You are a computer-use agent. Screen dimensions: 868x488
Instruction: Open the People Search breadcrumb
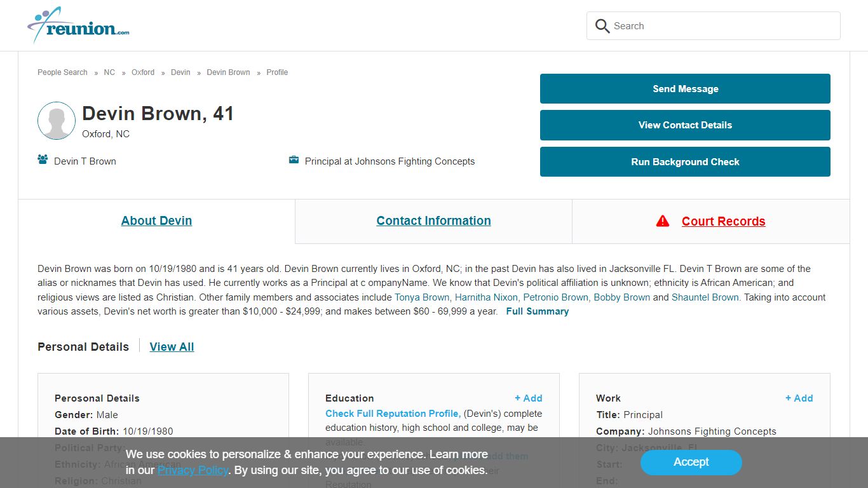tap(62, 72)
